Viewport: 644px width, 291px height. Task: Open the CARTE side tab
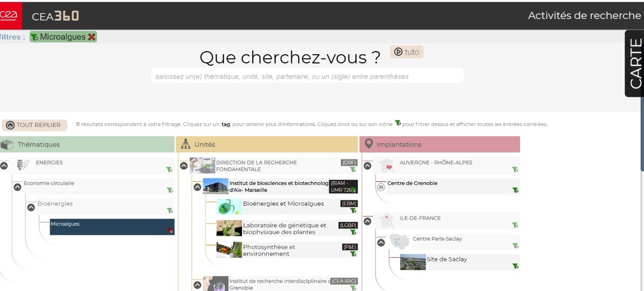(x=635, y=63)
